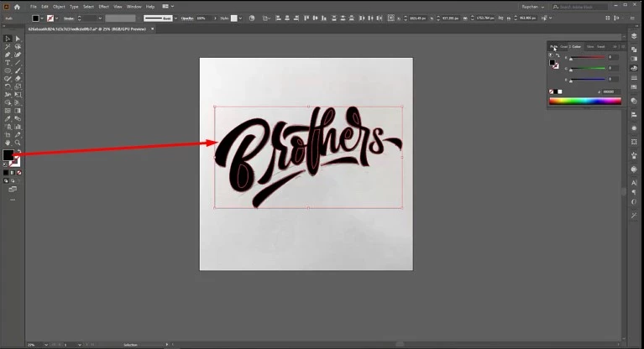Pick the Scale tool
This screenshot has height=349, width=644.
coord(18,86)
